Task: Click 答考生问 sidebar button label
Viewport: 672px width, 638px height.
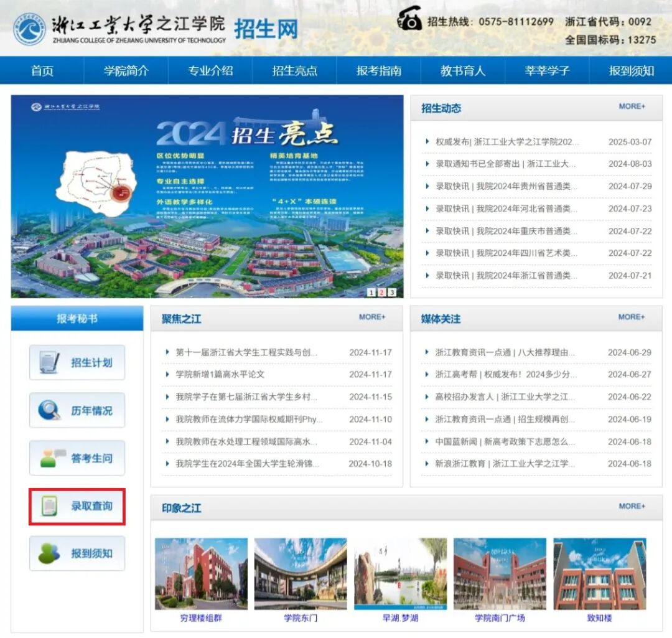Action: [x=91, y=458]
